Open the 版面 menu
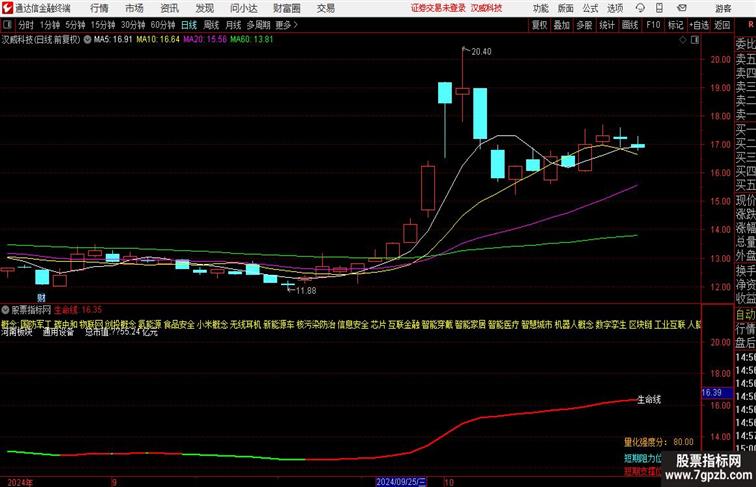Screen dimensions: 756x487 [x=566, y=8]
